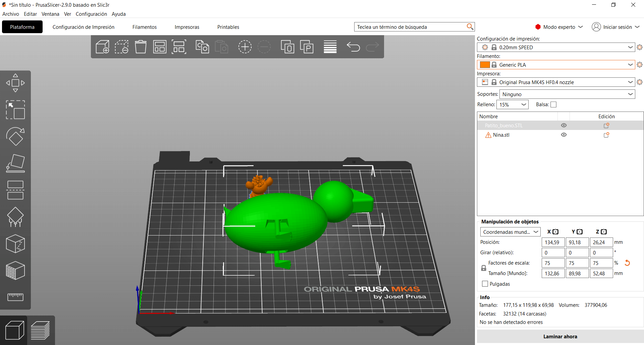Viewport: 644px width, 345px height.
Task: Select the Scale tool
Action: point(15,110)
